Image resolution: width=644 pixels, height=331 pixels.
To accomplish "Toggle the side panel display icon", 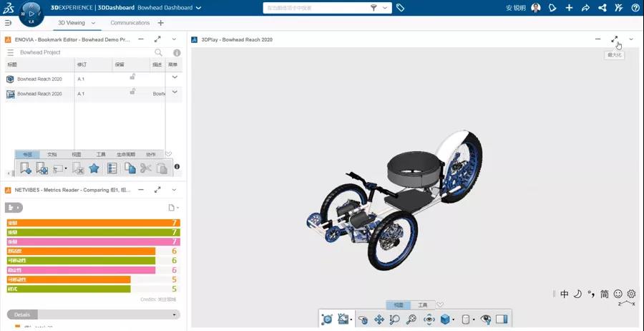I will (x=502, y=319).
